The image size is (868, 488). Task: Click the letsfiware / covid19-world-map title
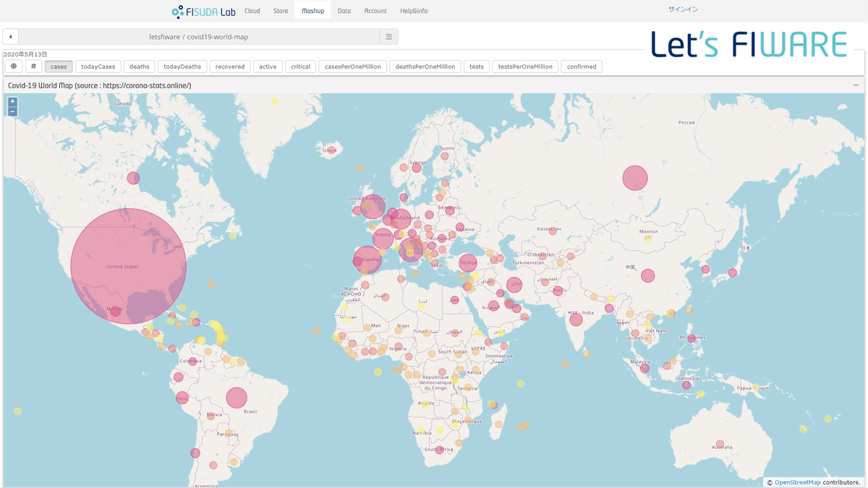coord(199,37)
